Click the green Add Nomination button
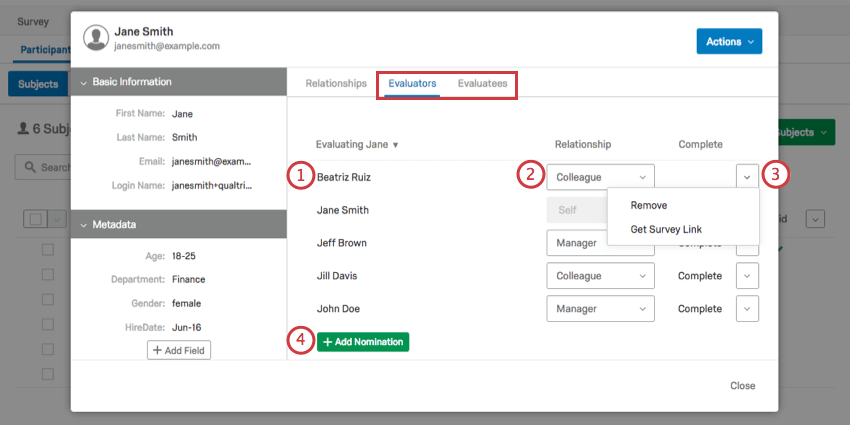This screenshot has width=850, height=425. [363, 342]
